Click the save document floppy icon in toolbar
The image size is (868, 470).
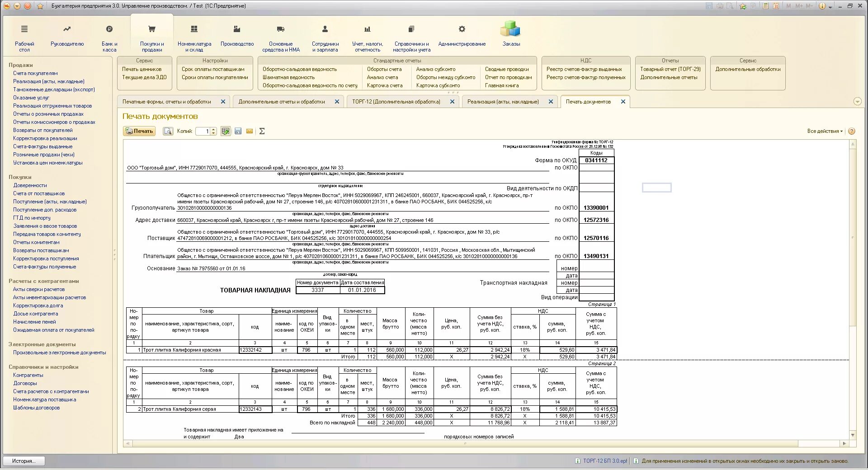pyautogui.click(x=238, y=131)
